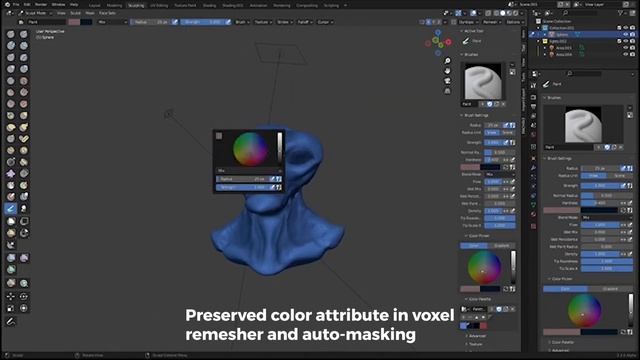The width and height of the screenshot is (640, 360).
Task: Open World properties tab
Action: [x=533, y=134]
